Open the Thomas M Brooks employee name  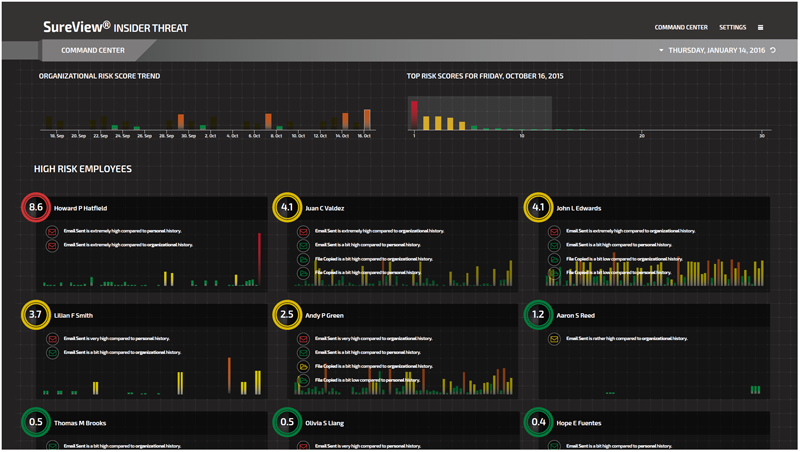click(x=80, y=423)
